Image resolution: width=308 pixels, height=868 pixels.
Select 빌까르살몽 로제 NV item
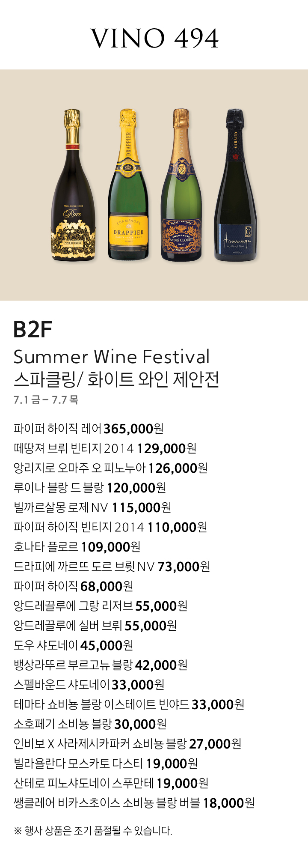pyautogui.click(x=92, y=507)
